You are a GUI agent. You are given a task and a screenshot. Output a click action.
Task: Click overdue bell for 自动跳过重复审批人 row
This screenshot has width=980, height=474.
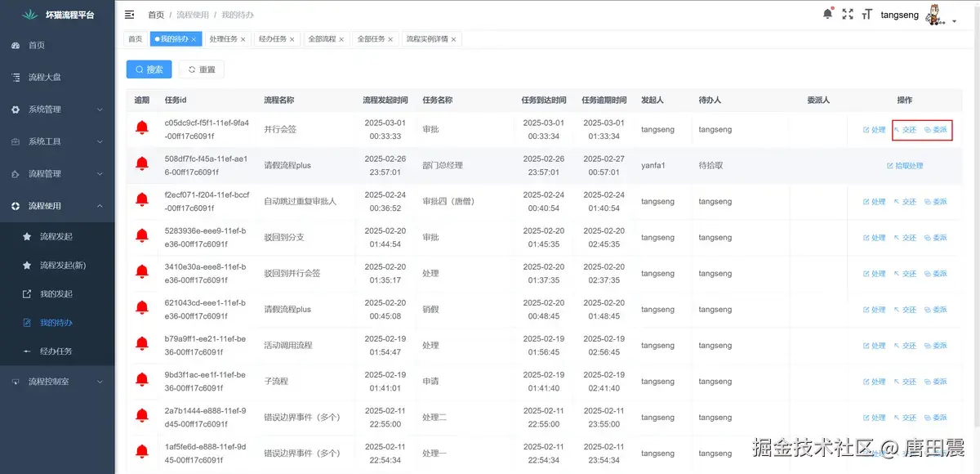[142, 200]
